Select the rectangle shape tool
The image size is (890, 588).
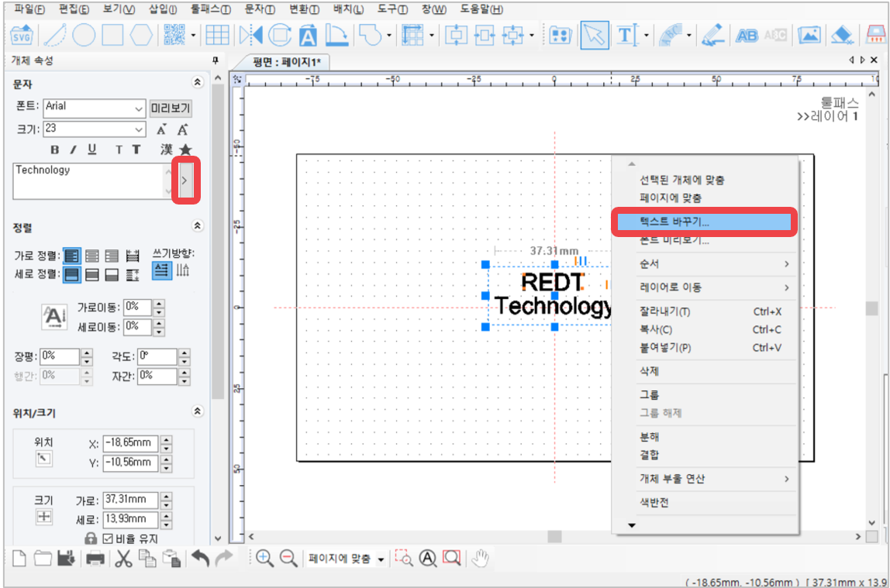[112, 35]
